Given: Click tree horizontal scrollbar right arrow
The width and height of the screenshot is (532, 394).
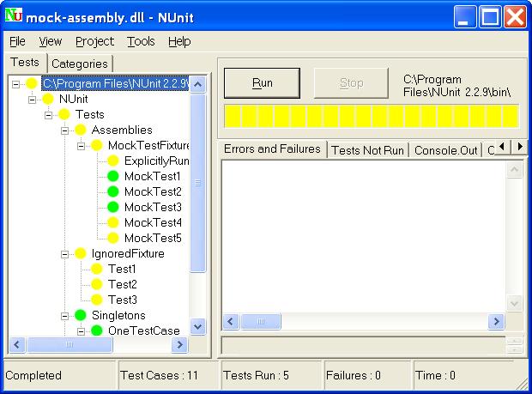Looking at the screenshot, I should (x=179, y=345).
